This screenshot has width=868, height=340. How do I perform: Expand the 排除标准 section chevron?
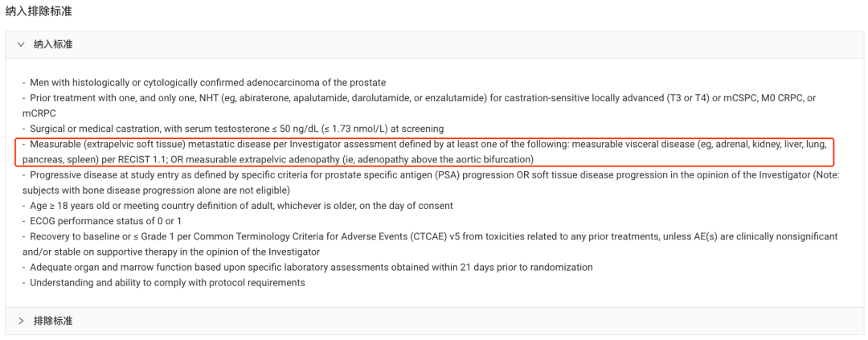[21, 321]
